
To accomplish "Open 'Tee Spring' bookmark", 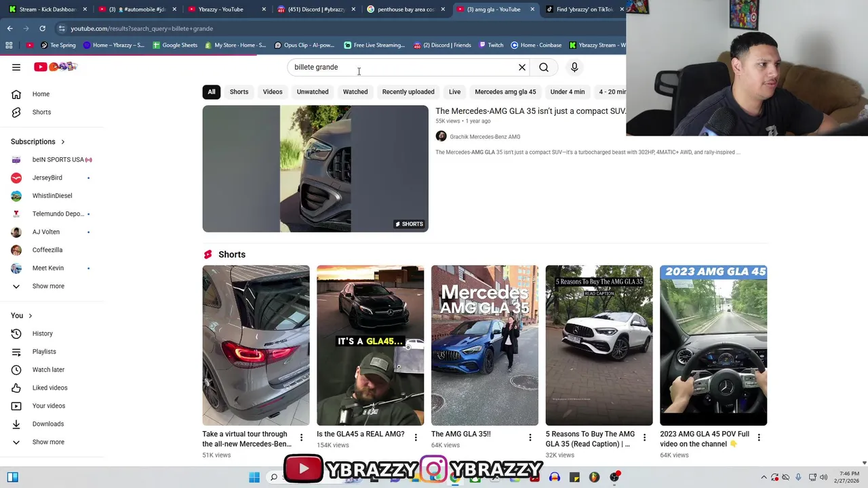I will [x=58, y=45].
